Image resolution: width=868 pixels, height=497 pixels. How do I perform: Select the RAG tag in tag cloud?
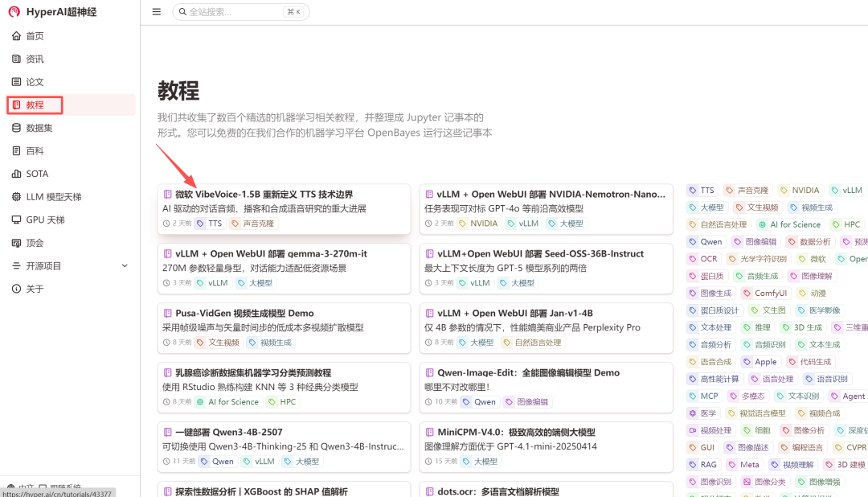tap(708, 465)
